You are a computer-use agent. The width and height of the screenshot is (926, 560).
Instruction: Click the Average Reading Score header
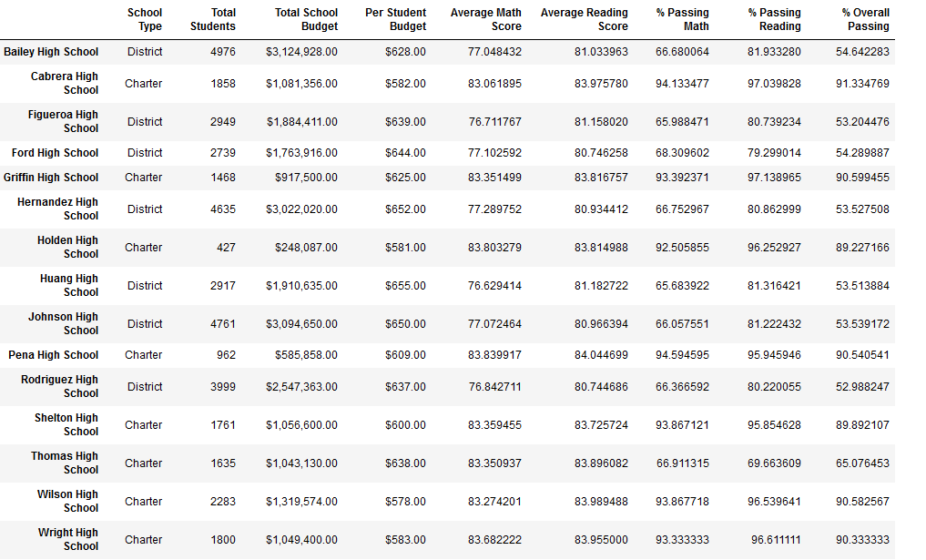tap(584, 19)
